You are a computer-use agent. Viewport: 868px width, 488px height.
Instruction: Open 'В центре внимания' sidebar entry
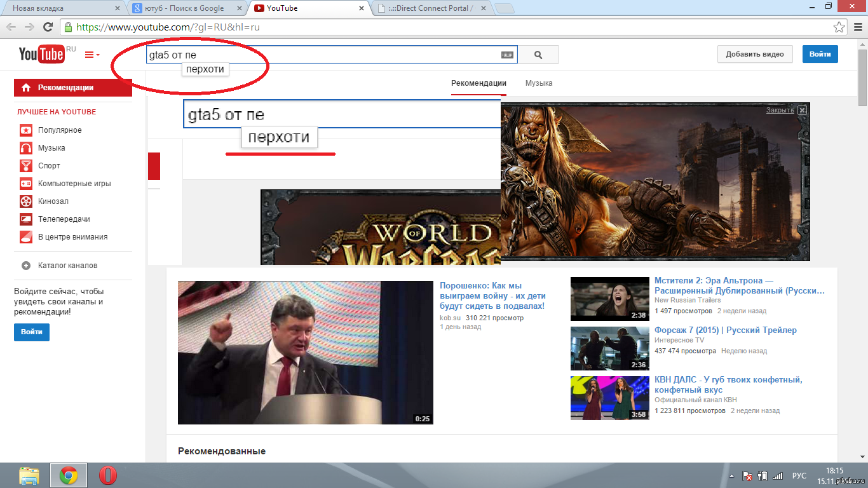(x=72, y=237)
